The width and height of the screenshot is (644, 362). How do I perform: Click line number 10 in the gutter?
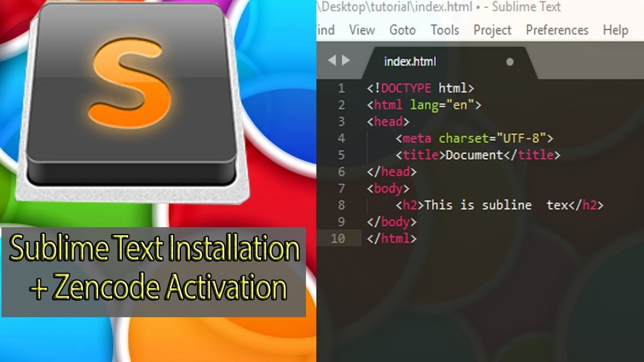338,238
